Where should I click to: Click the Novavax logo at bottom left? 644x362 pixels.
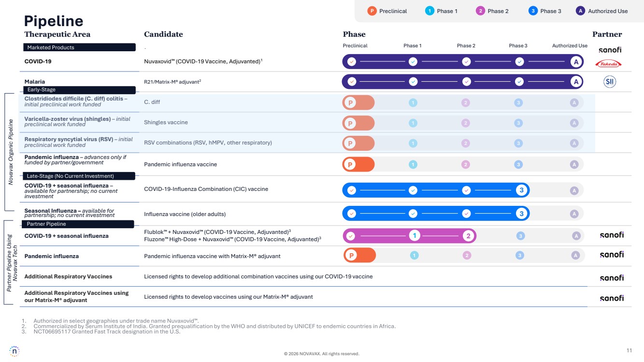tap(14, 351)
